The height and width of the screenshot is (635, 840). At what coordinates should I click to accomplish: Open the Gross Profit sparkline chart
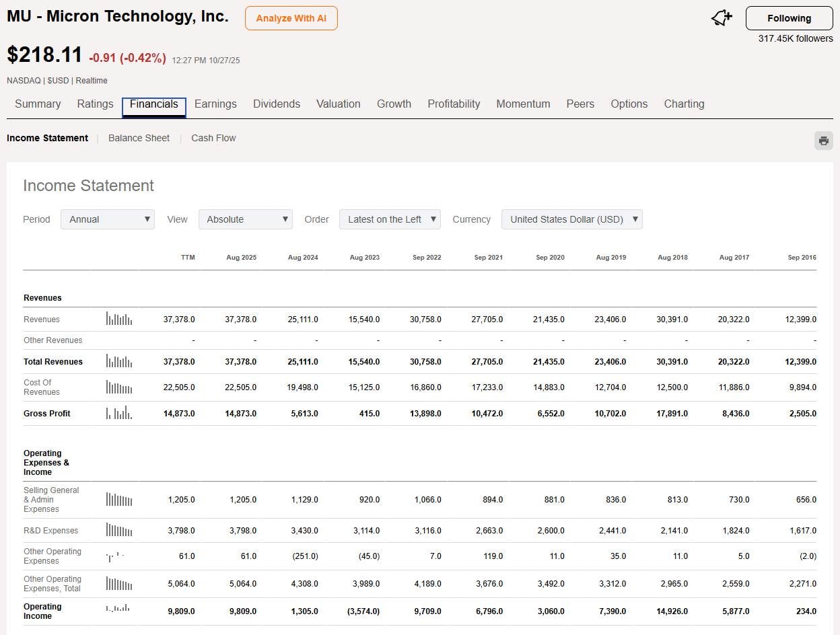119,413
